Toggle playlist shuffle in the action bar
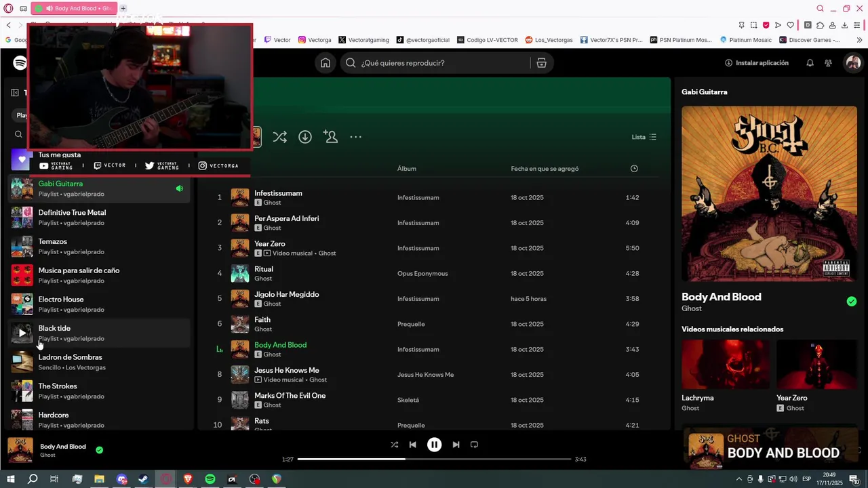 [x=279, y=137]
